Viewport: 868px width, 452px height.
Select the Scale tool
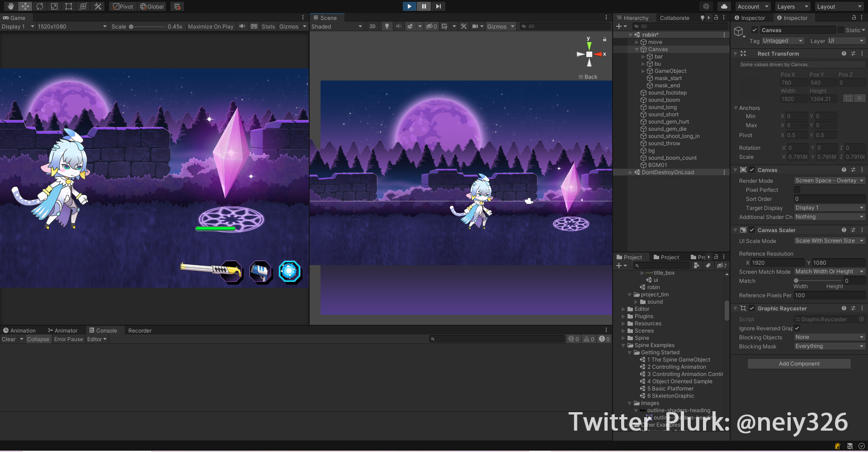point(54,6)
